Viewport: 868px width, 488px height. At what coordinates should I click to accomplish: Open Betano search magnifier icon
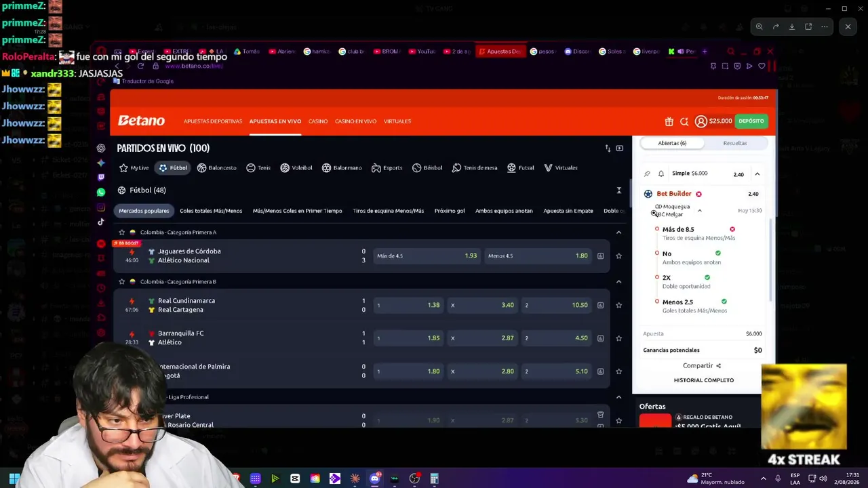pyautogui.click(x=684, y=121)
